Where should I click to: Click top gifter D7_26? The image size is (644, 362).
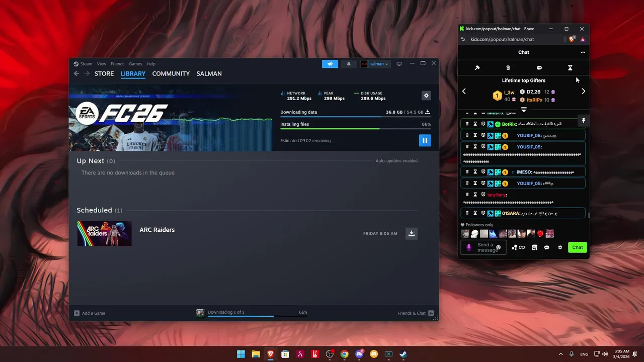[x=533, y=92]
